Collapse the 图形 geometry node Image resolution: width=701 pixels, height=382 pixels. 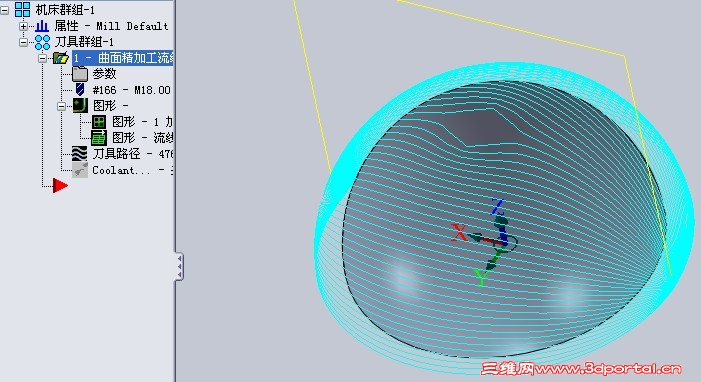point(62,106)
